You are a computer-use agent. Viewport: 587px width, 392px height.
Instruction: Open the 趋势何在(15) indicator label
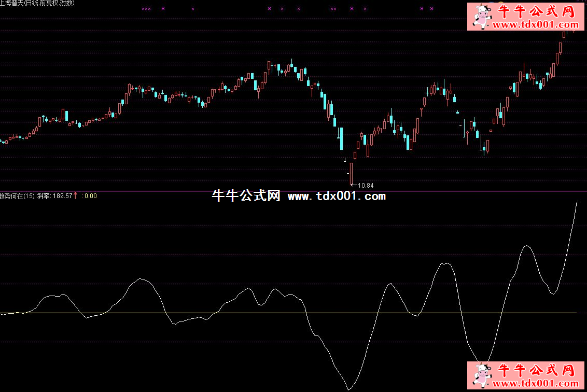(x=17, y=195)
